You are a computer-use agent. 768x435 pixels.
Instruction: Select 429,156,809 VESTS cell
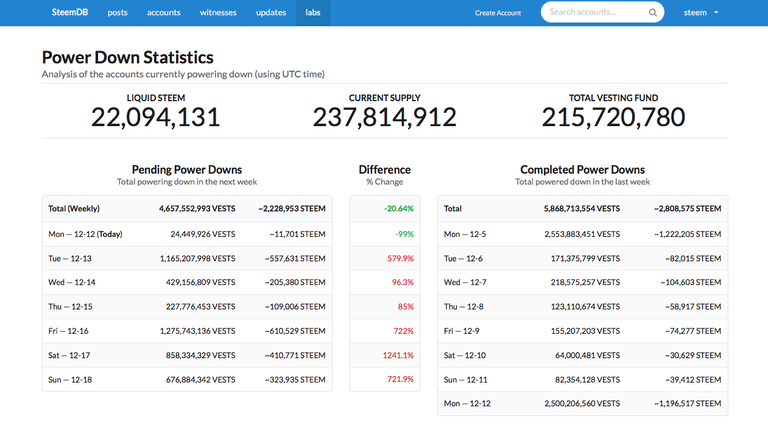tap(200, 282)
